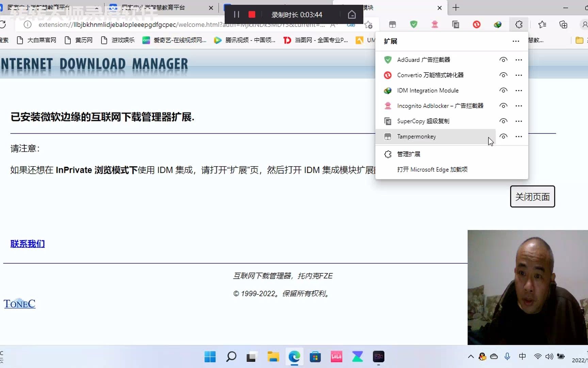This screenshot has width=588, height=368.
Task: Open File Explorer from taskbar
Action: click(x=273, y=357)
